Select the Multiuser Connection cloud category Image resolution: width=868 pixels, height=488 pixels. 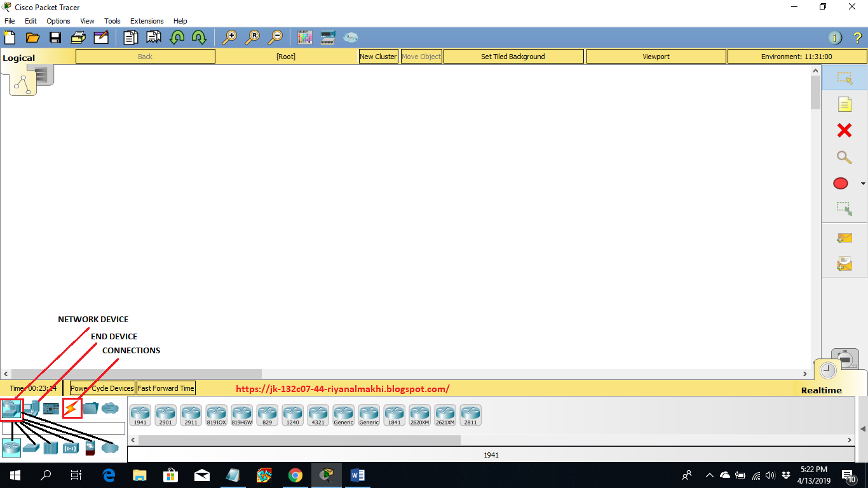tap(110, 409)
